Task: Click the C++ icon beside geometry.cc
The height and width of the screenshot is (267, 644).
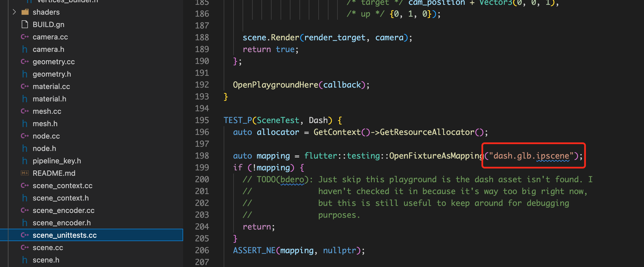Action: click(25, 61)
